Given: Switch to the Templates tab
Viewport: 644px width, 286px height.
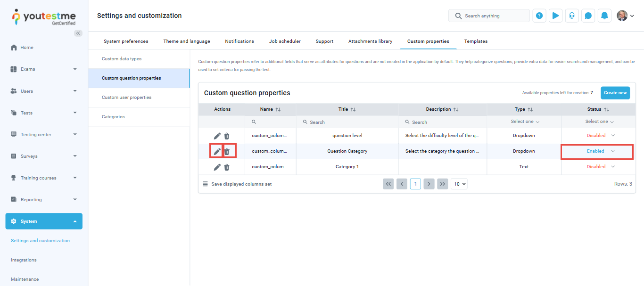Looking at the screenshot, I should 476,41.
